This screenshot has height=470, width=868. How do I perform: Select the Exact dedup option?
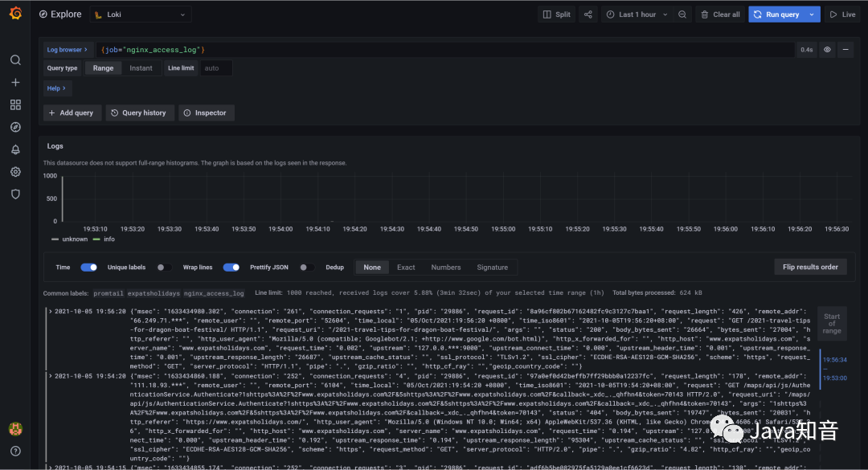(406, 268)
